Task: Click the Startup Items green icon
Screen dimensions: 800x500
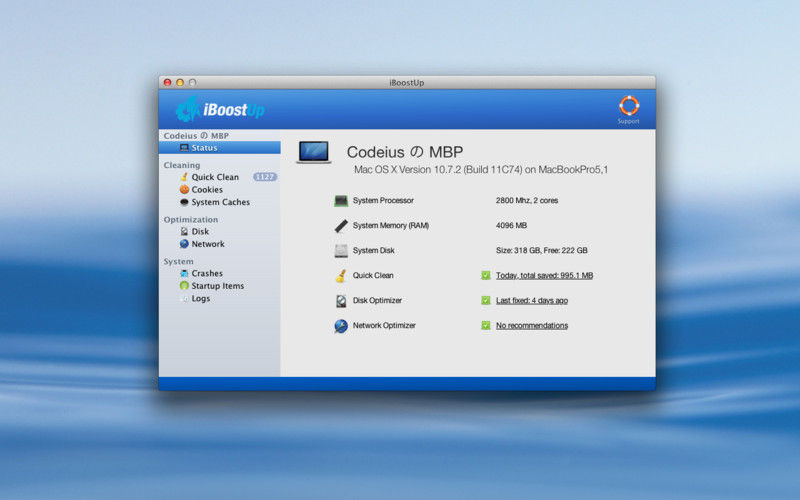Action: [x=184, y=286]
